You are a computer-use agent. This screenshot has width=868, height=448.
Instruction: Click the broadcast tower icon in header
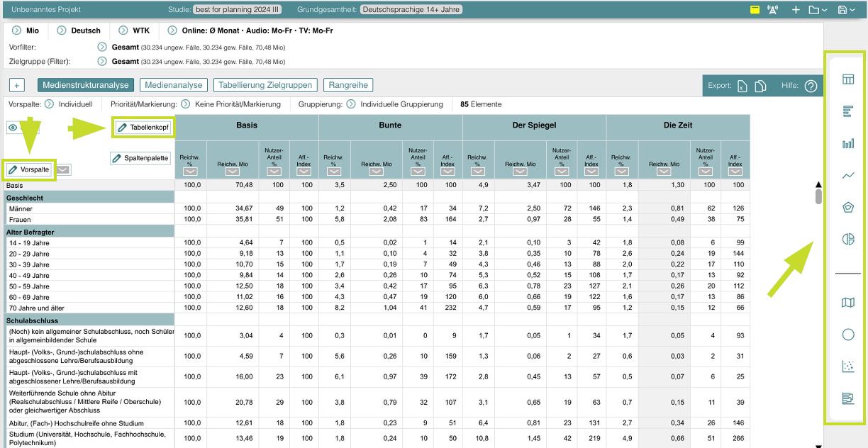tap(773, 10)
